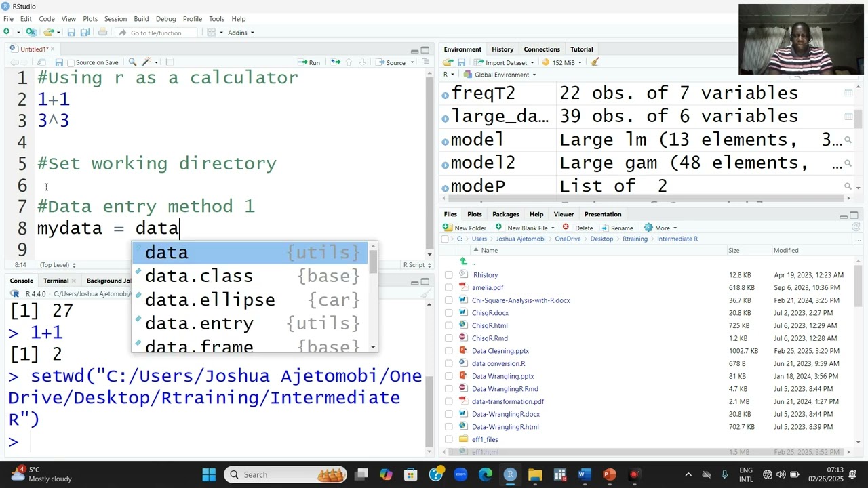Switch to the History tab
The height and width of the screenshot is (488, 868).
coord(502,49)
